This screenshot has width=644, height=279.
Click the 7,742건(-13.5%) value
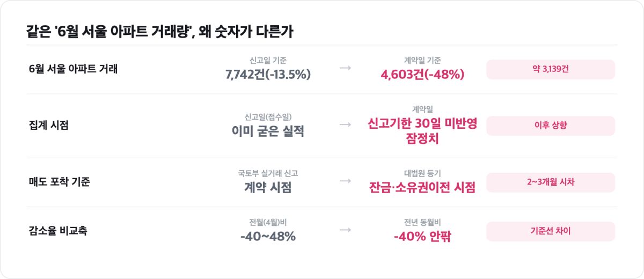(268, 75)
